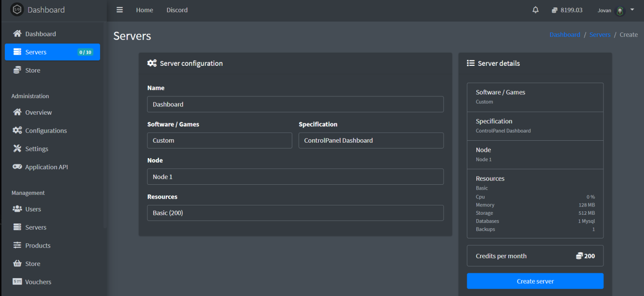Go back via the Servers breadcrumb link

point(600,34)
